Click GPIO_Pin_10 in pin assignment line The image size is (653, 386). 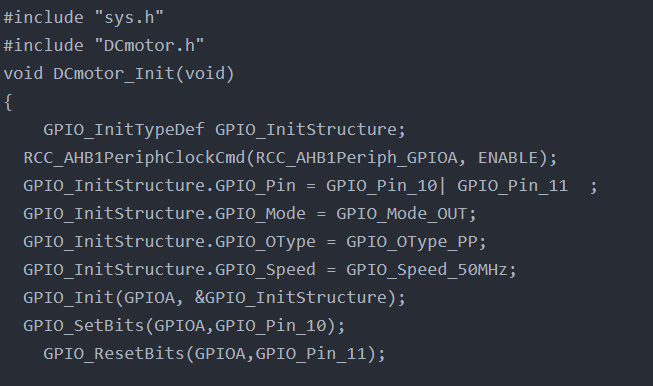381,186
